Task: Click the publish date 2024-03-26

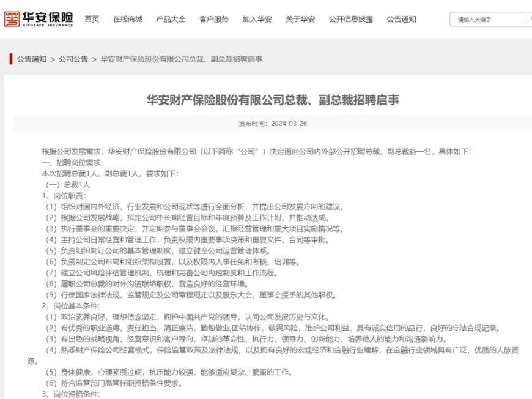Action: tap(289, 124)
